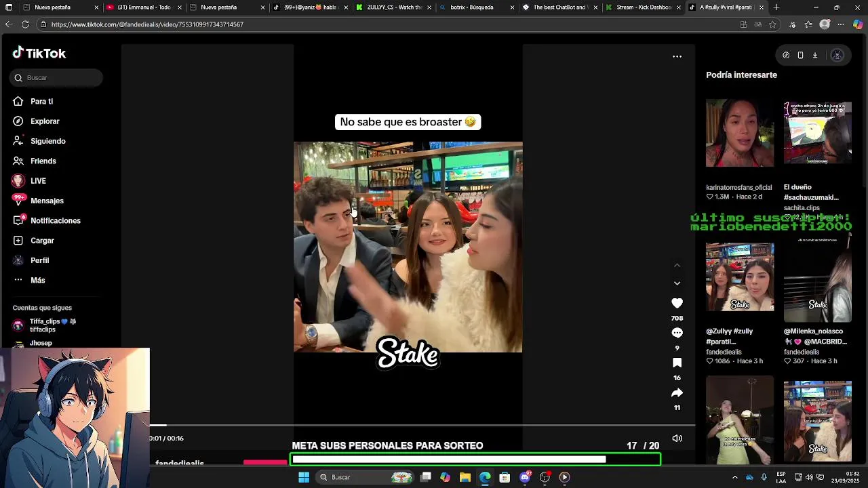Open Microsoft Store from taskbar
Viewport: 868px width, 488px height.
click(x=505, y=477)
